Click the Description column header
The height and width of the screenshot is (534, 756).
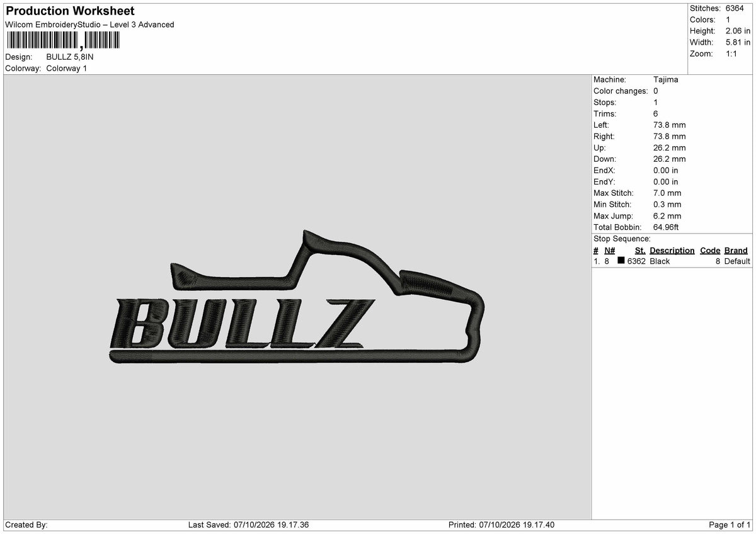click(672, 251)
